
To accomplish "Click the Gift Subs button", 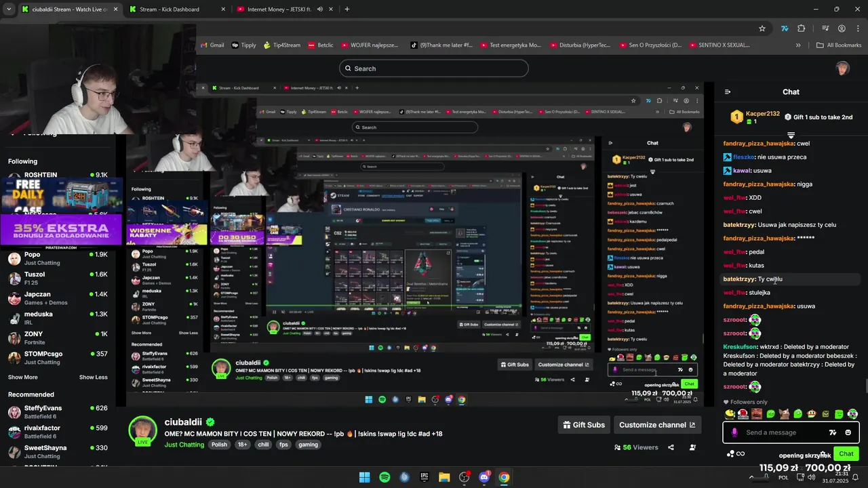I will pyautogui.click(x=584, y=425).
